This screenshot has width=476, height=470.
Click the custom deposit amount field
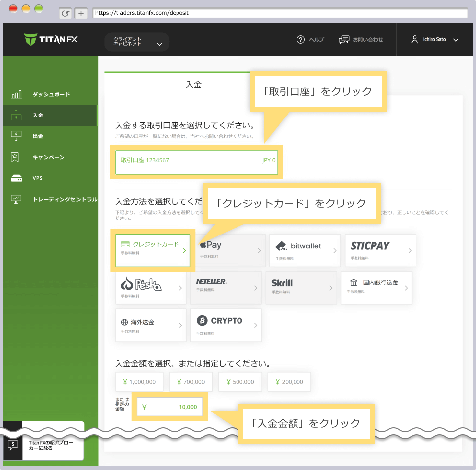(x=170, y=407)
